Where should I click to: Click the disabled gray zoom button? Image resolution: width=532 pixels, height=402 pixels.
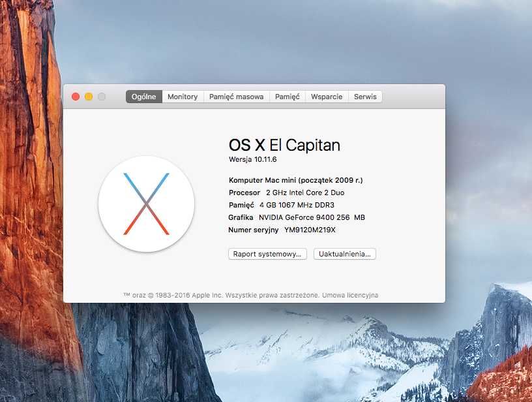point(102,97)
